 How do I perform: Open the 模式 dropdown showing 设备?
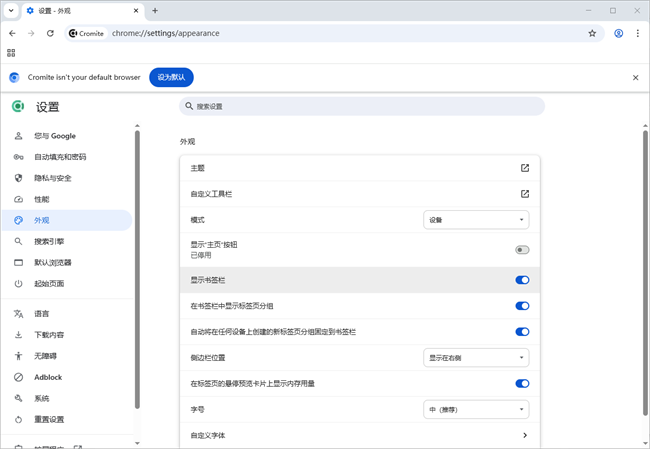[476, 220]
